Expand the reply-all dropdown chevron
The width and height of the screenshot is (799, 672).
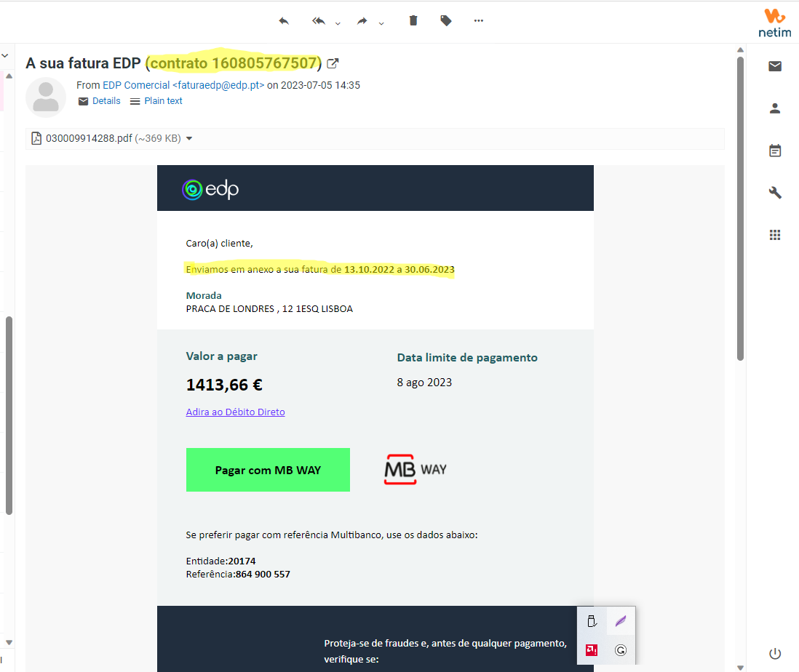(x=336, y=23)
